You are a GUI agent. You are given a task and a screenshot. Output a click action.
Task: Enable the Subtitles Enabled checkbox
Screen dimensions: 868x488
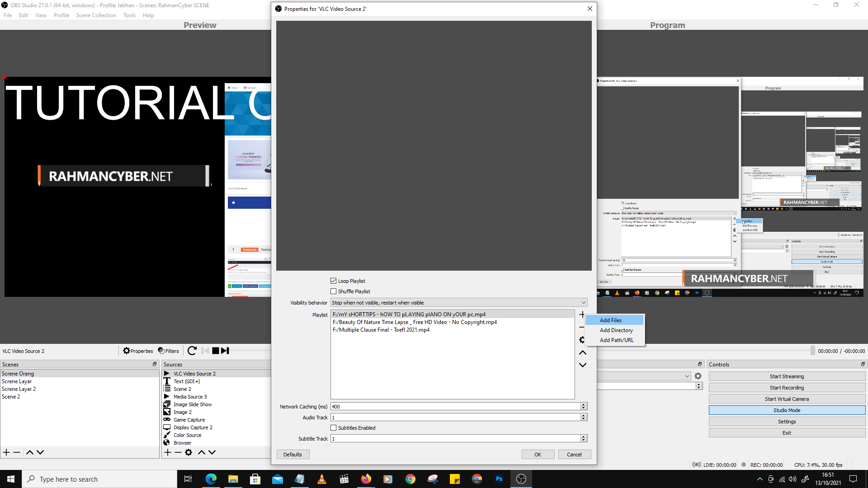334,428
